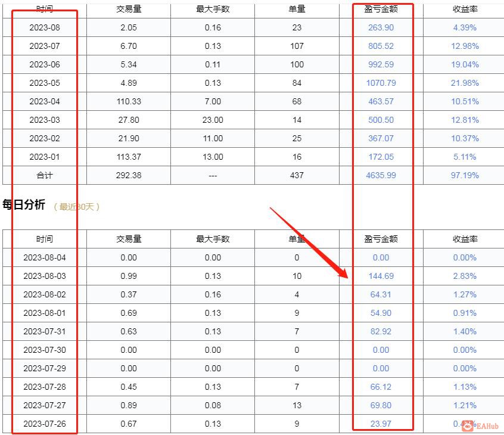Click the 23.97 profit value for 2023-07-26

pyautogui.click(x=380, y=424)
